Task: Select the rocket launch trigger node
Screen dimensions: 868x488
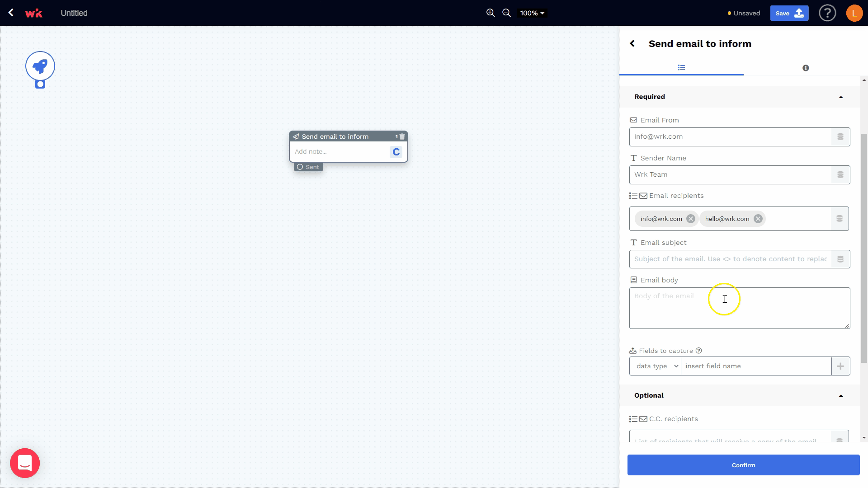Action: pos(40,66)
